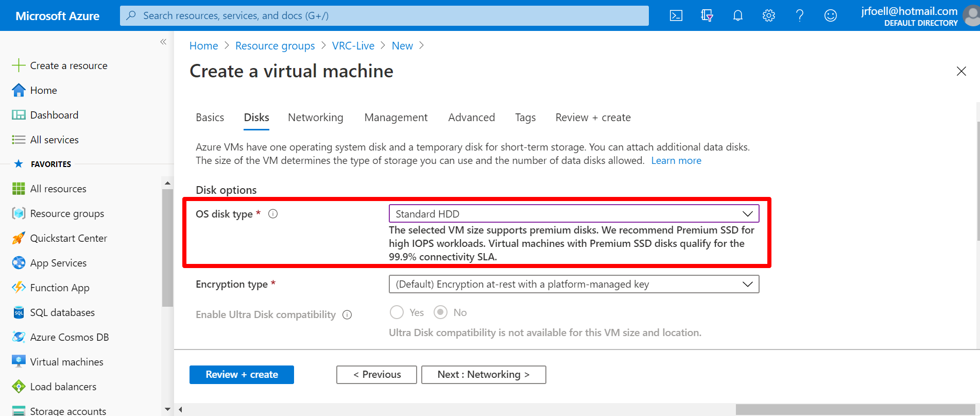The height and width of the screenshot is (416, 980).
Task: Go to VRC-Live breadcrumb link
Action: point(353,46)
